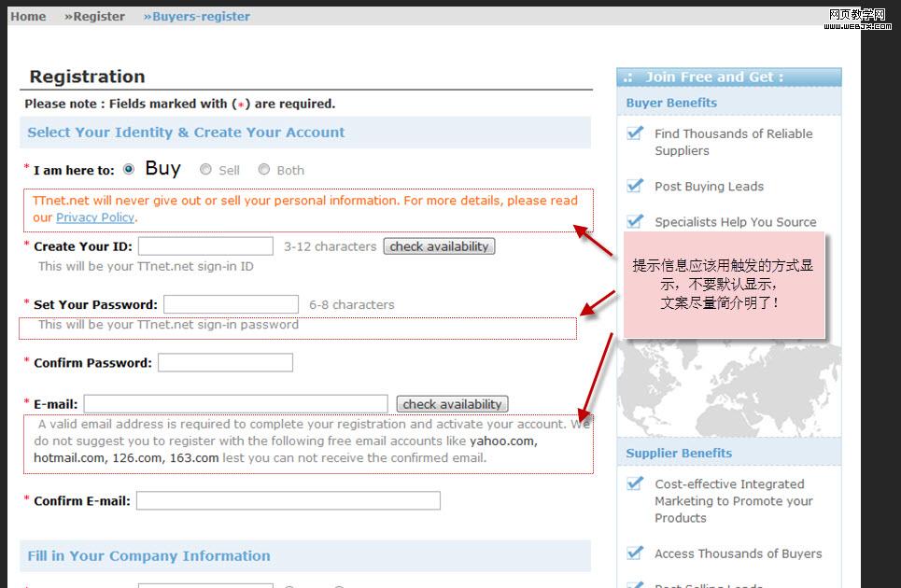This screenshot has height=588, width=901.
Task: Focus the Set Your Password field
Action: point(231,304)
